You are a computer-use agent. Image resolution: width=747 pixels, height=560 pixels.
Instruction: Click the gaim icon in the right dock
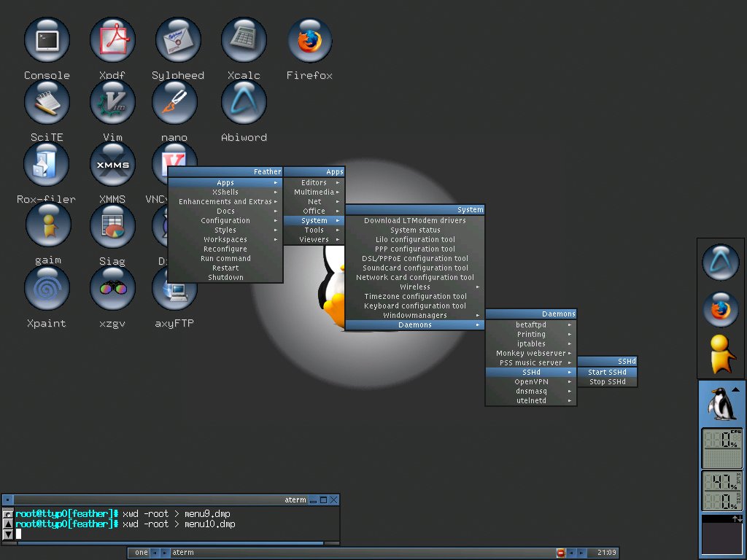(720, 354)
